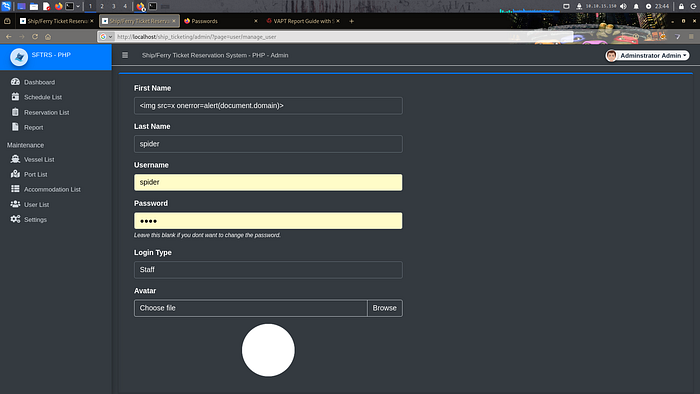Click the First Name input field
The height and width of the screenshot is (394, 700).
[268, 106]
